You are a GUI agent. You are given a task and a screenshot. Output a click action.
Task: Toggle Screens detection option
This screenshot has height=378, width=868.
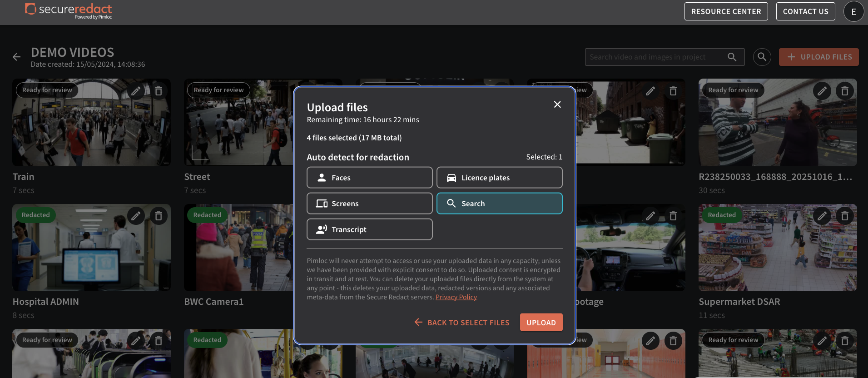[x=369, y=204]
